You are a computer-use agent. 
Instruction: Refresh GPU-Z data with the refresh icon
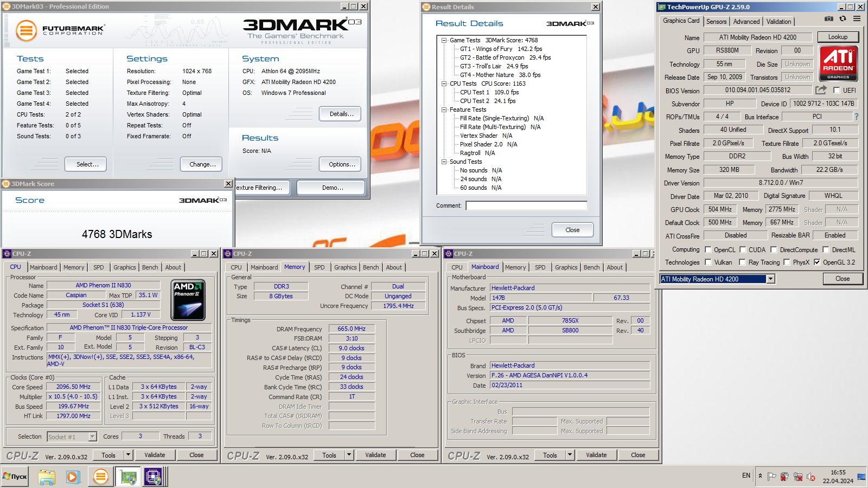[843, 18]
